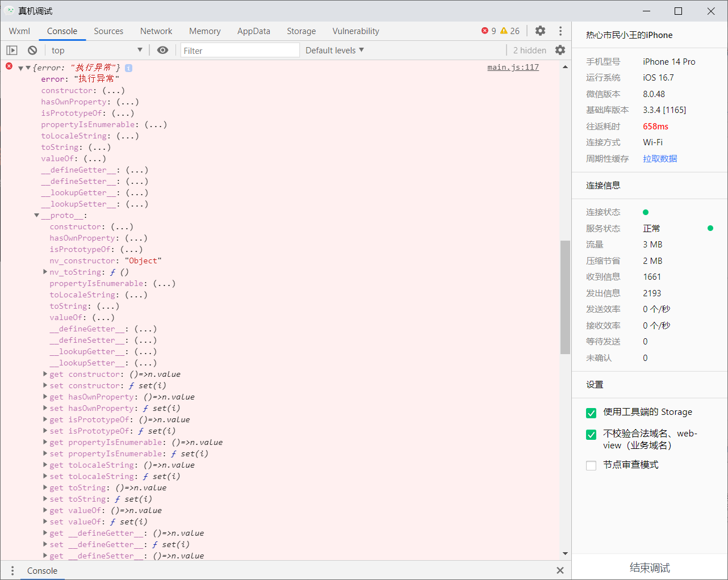Close the bottom console drawer
The image size is (728, 580).
coord(560,570)
